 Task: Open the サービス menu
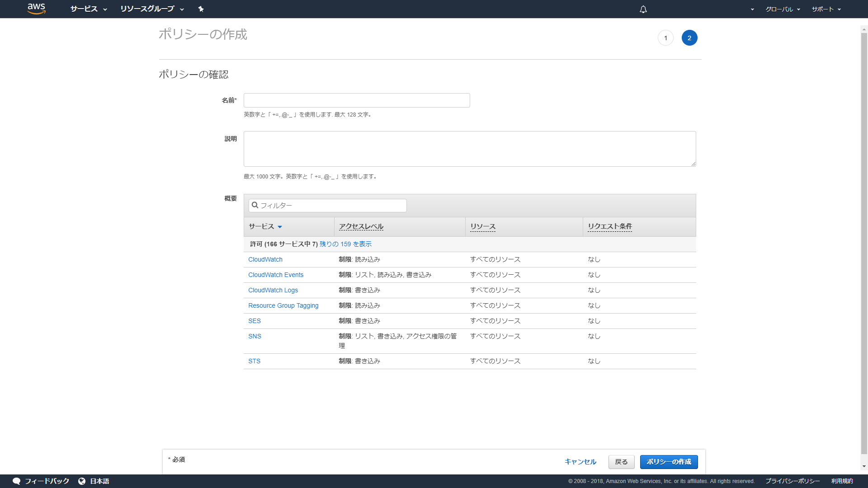click(x=89, y=9)
